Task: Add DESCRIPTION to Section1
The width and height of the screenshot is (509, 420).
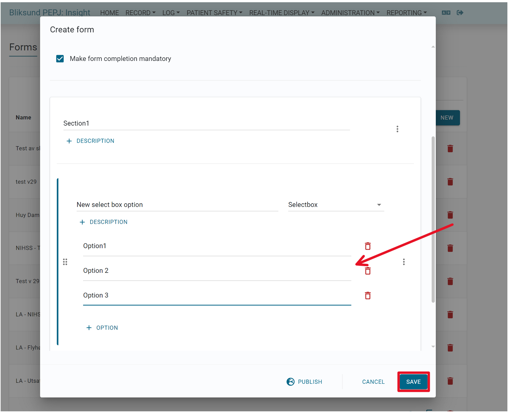Action: [91, 141]
